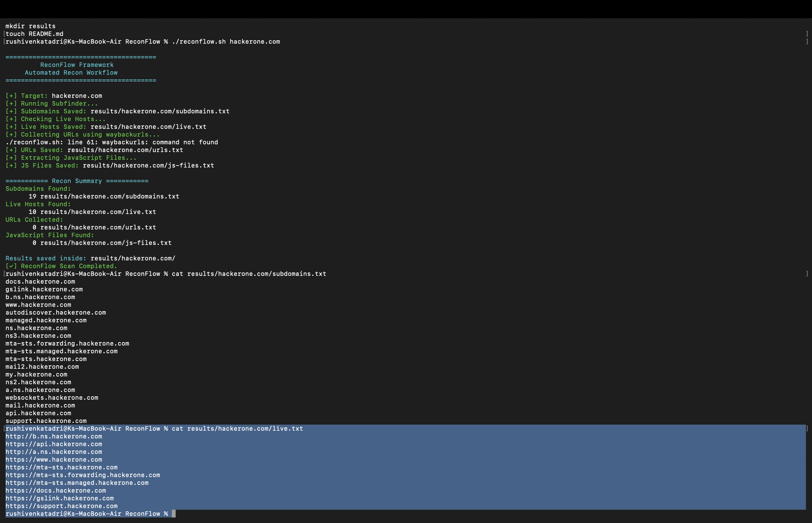Click the "0 results/hackerone.com/js-files.txt" count line

[102, 243]
